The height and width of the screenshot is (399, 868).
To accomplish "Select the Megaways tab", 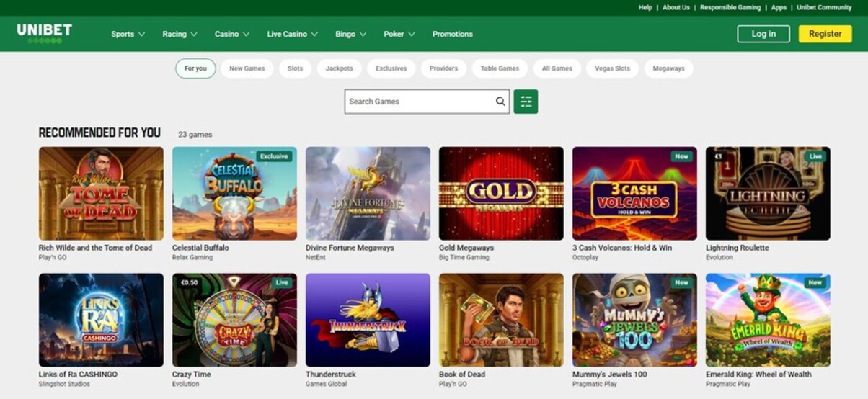I will pyautogui.click(x=668, y=68).
